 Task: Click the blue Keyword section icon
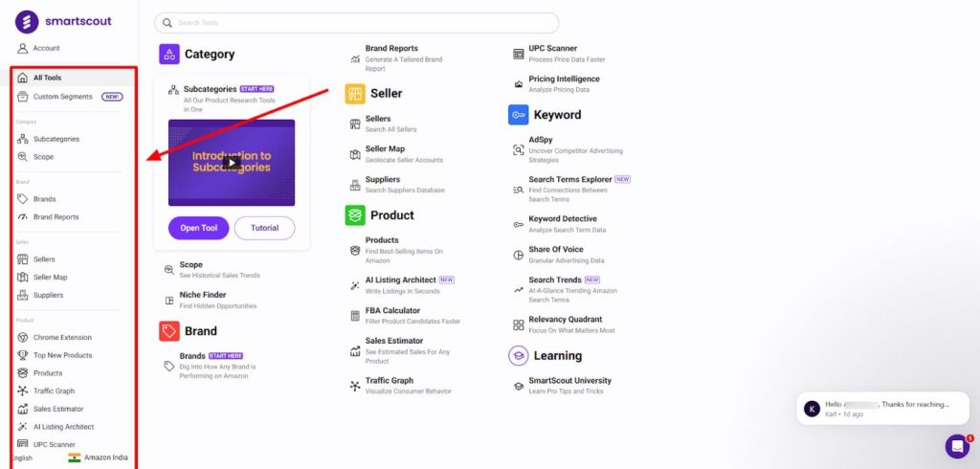pyautogui.click(x=518, y=115)
